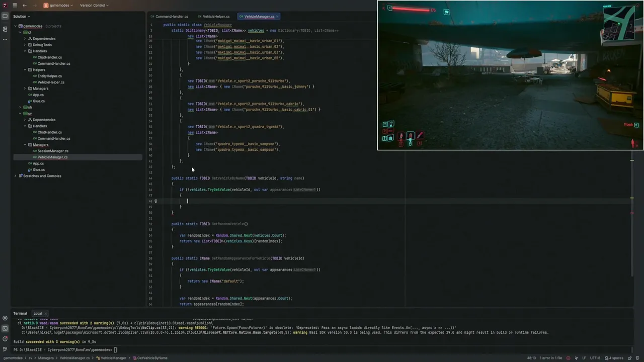This screenshot has width=644, height=362.
Task: Click the red error indicator in status bar
Action: coord(568,358)
